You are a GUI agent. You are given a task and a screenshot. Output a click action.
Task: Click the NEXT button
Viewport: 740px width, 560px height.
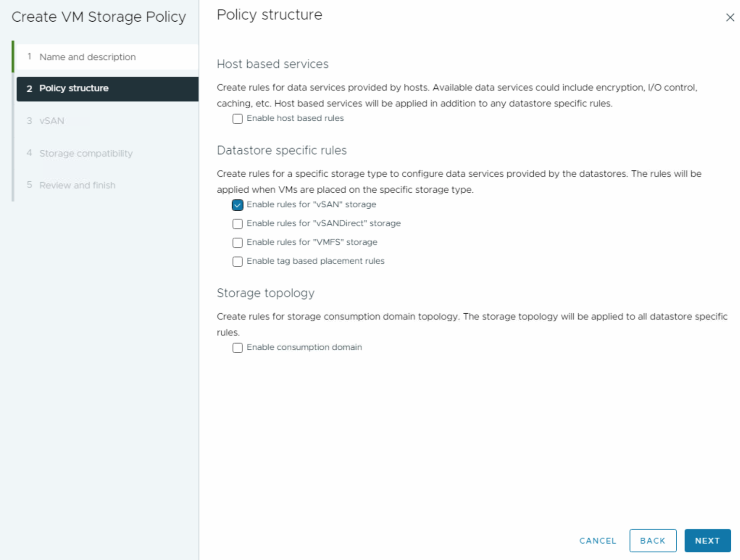[x=707, y=540]
